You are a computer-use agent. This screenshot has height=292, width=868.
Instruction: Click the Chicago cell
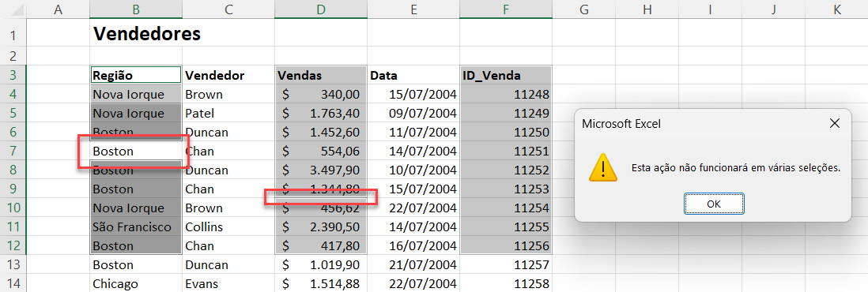[x=136, y=283]
